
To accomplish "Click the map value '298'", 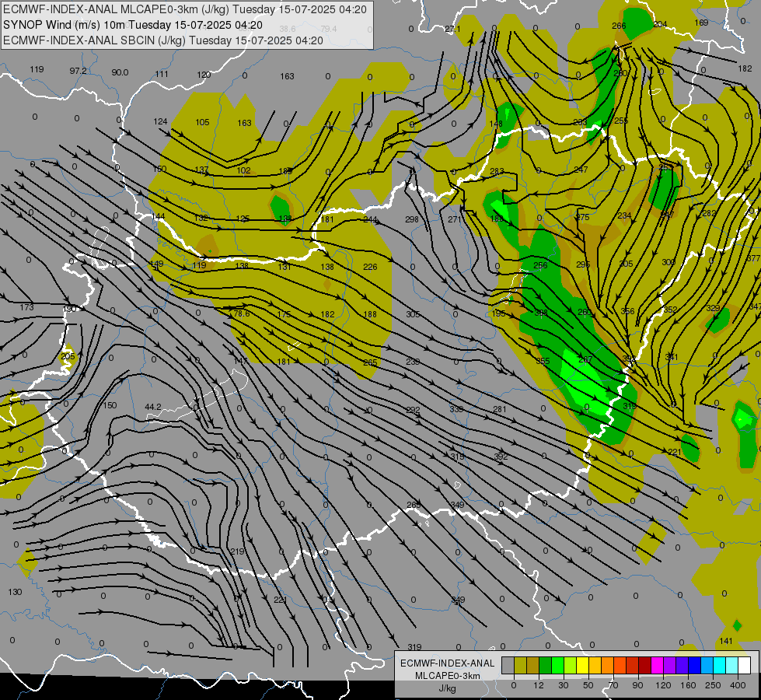I will pos(411,219).
